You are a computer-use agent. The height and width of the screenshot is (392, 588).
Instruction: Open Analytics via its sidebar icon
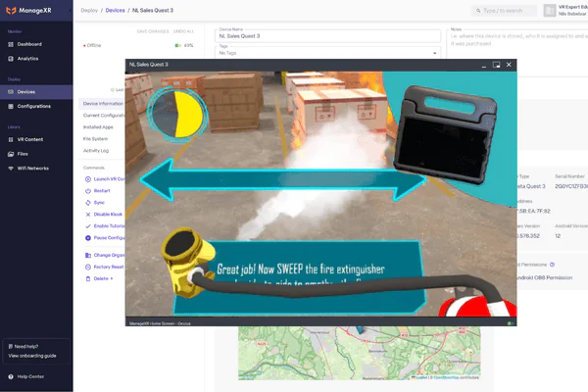coord(11,59)
